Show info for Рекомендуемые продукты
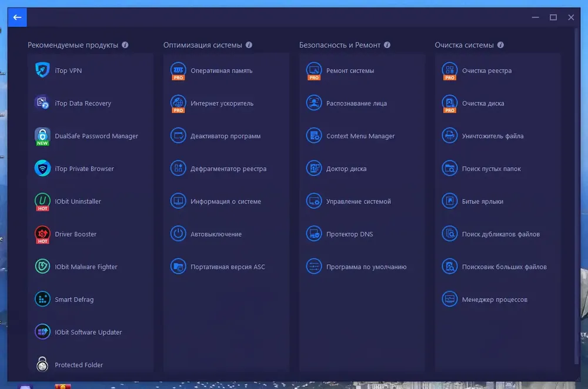The image size is (588, 389). pyautogui.click(x=125, y=45)
